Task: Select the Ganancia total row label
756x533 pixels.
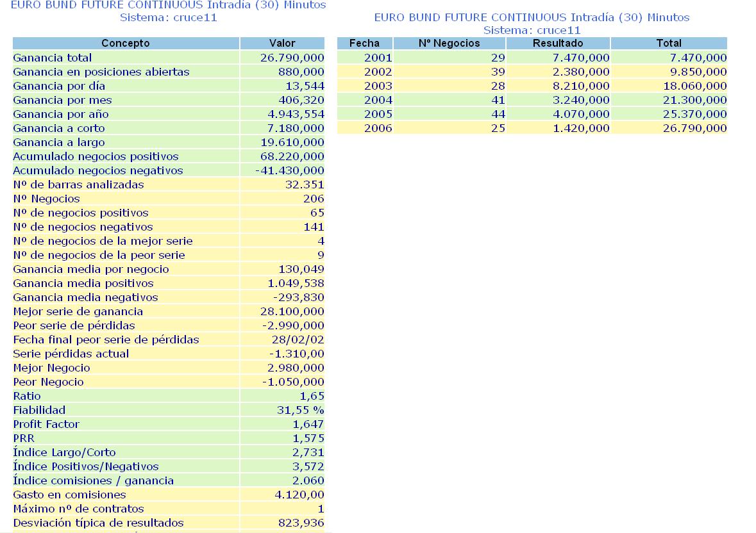Action: pyautogui.click(x=53, y=58)
